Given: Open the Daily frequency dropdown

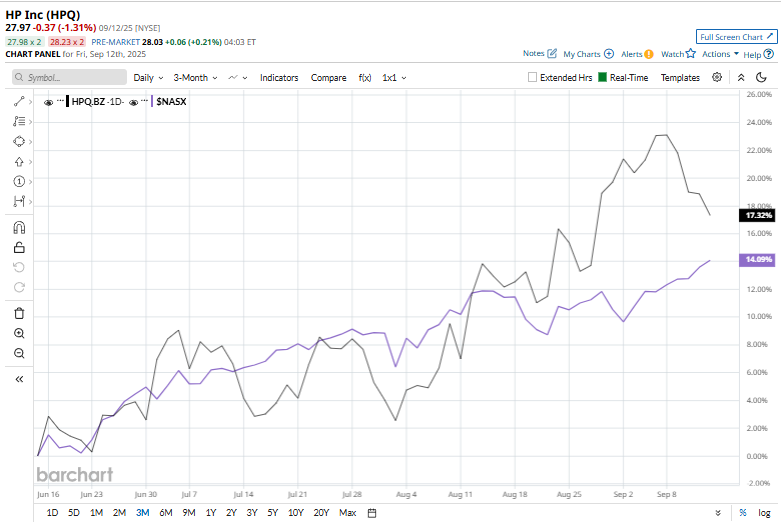Looking at the screenshot, I should pyautogui.click(x=148, y=78).
